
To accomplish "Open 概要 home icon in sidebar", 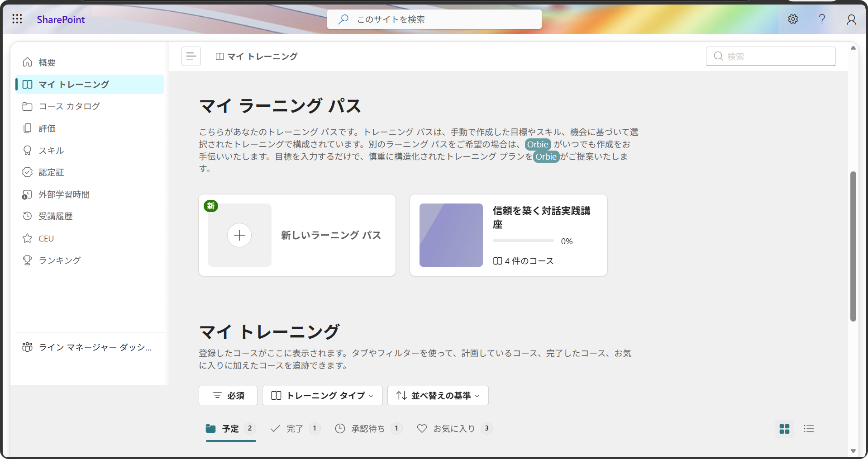I will tap(27, 62).
